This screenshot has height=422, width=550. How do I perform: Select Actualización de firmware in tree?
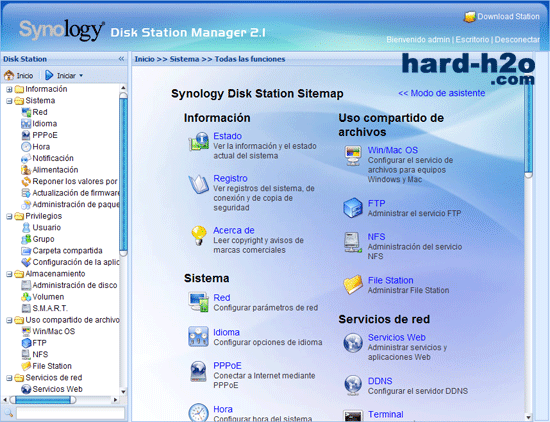(76, 193)
